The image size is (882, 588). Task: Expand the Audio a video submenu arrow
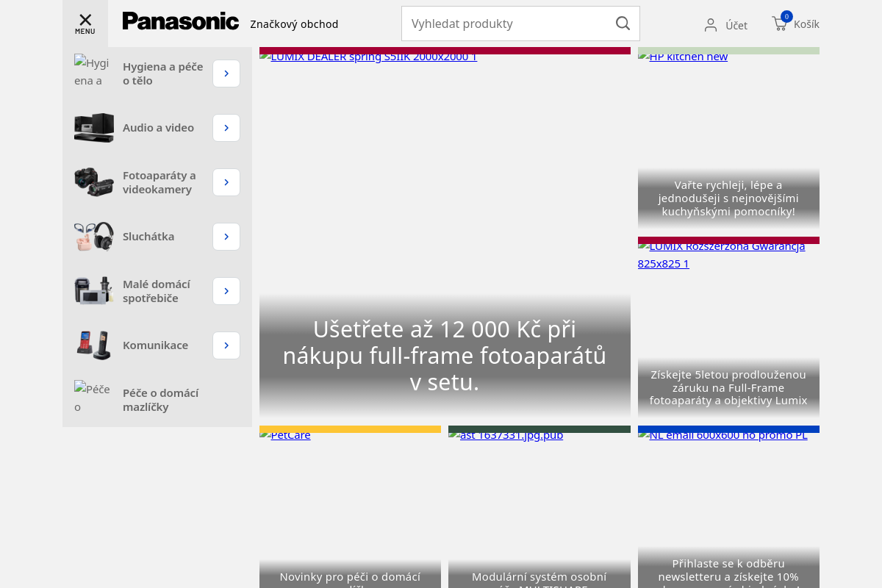[226, 128]
